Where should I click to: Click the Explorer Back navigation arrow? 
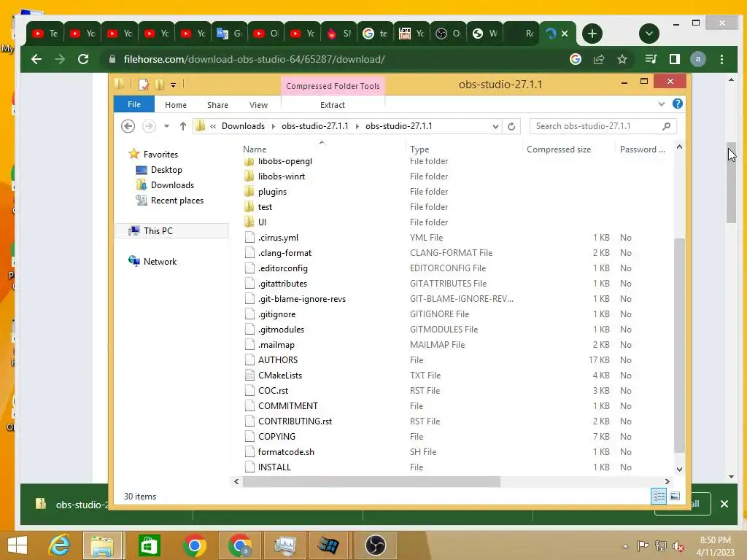coord(128,126)
